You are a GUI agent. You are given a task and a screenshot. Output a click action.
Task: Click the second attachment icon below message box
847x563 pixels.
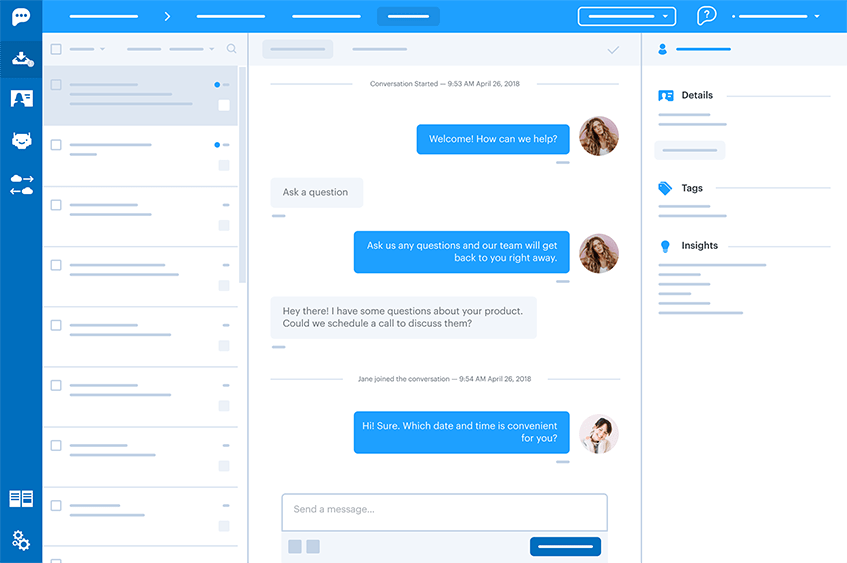[313, 546]
